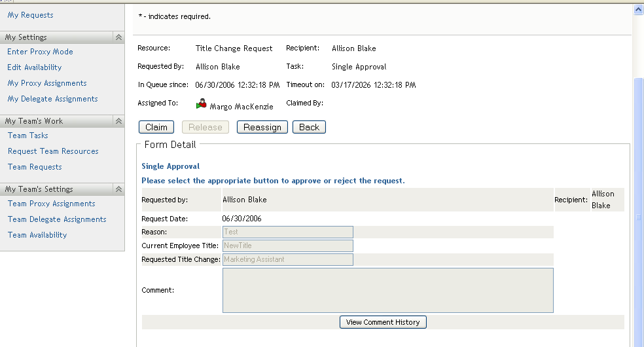Click the Margo MacKenzie user icon
The height and width of the screenshot is (347, 644).
[202, 103]
